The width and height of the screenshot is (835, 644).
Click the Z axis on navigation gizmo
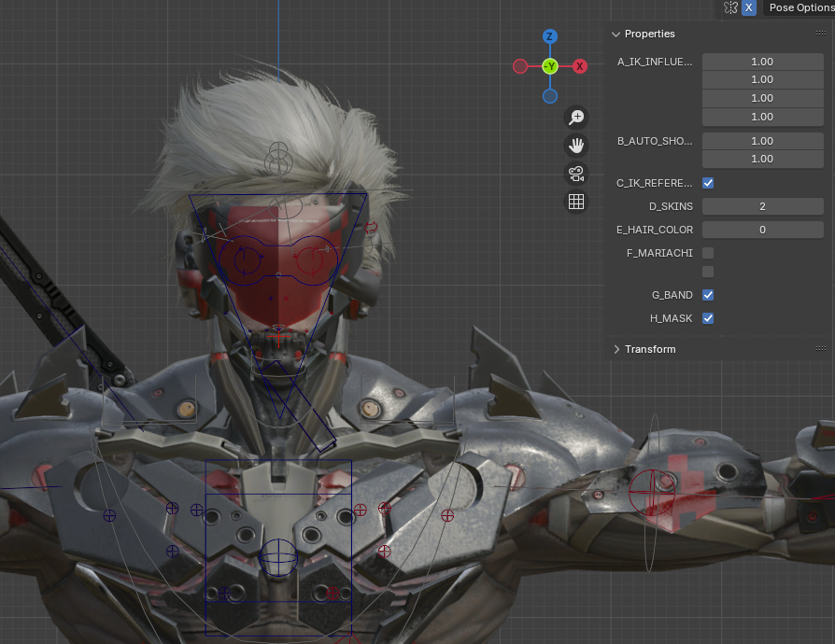(x=550, y=36)
